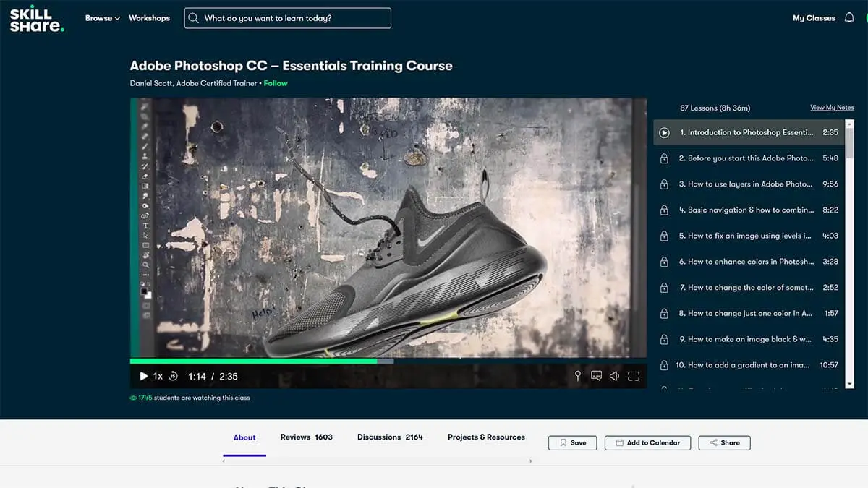Click the lock icon on lesson 4
Image resolution: width=868 pixels, height=488 pixels.
click(x=664, y=210)
